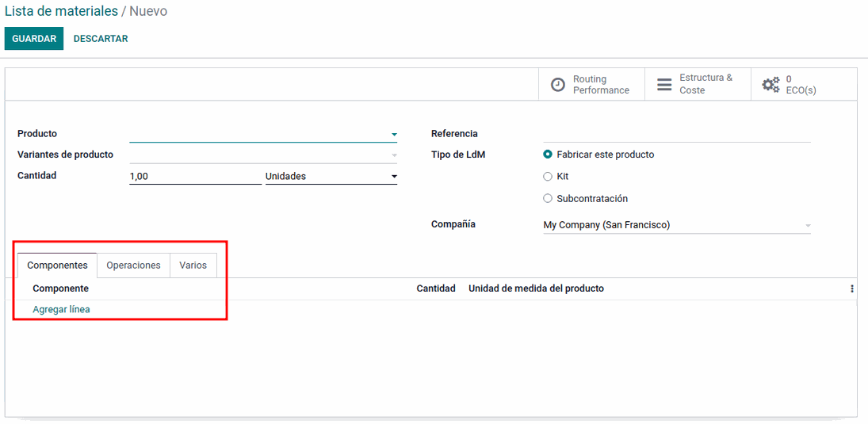Switch to the Componentes tab
868x424 pixels.
58,265
